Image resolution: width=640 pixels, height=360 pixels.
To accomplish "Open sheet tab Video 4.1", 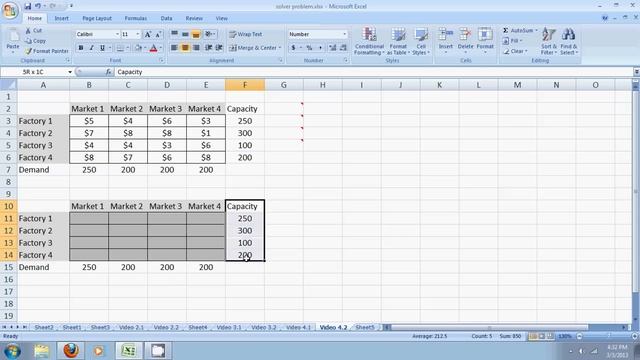I will point(298,327).
